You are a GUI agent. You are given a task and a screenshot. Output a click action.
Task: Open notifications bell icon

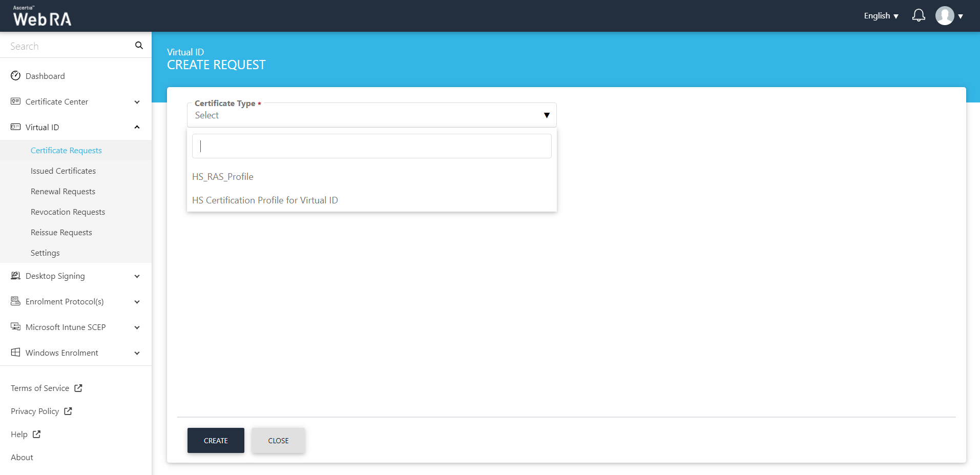[x=919, y=16]
